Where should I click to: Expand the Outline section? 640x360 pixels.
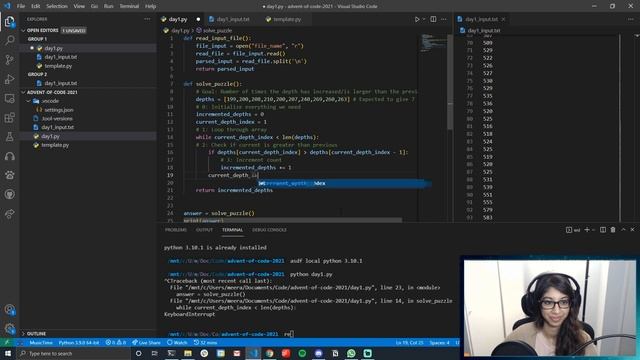(x=23, y=333)
